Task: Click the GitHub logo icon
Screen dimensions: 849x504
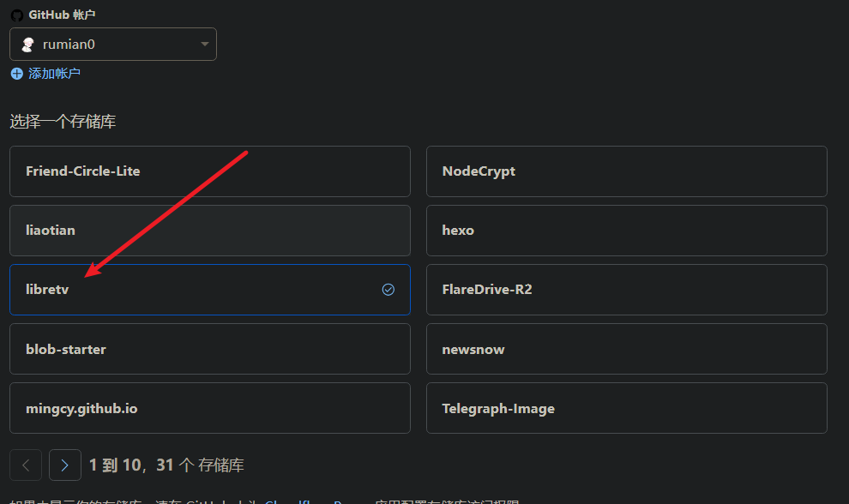Action: 16,15
